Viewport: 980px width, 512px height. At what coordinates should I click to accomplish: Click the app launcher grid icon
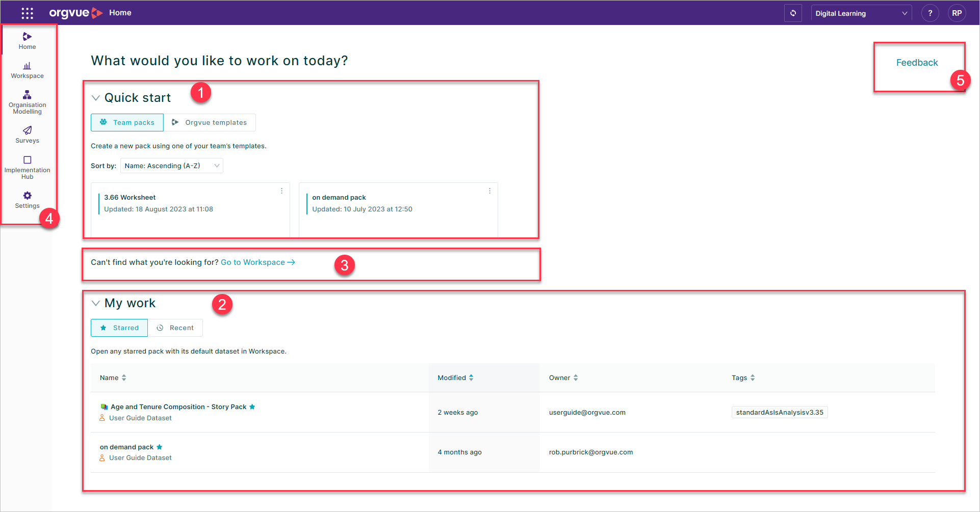(27, 13)
